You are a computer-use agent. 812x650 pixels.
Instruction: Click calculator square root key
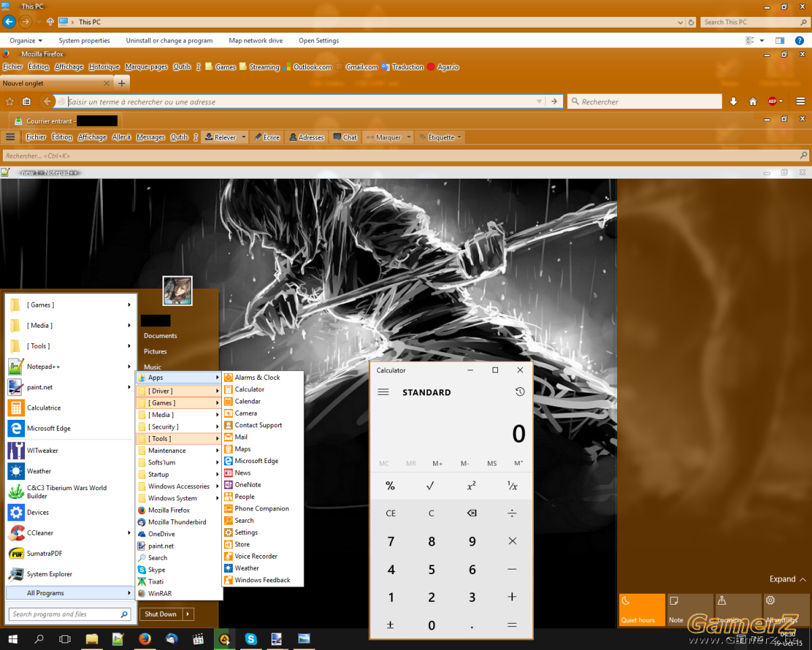[431, 485]
